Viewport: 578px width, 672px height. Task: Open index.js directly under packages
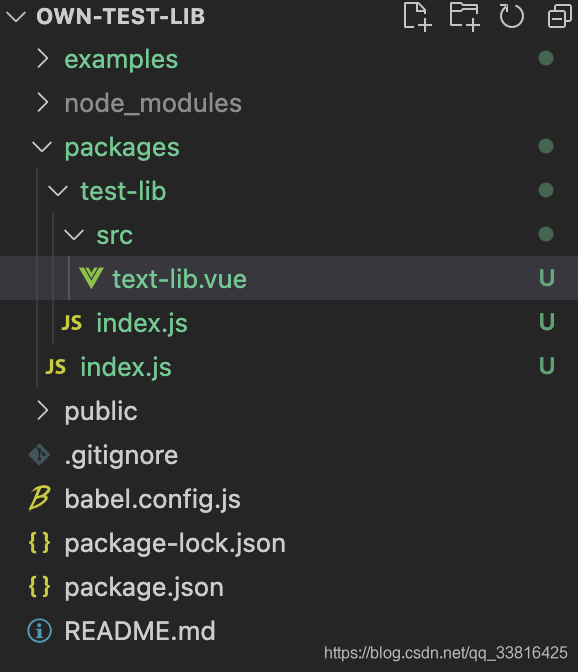pyautogui.click(x=289, y=366)
